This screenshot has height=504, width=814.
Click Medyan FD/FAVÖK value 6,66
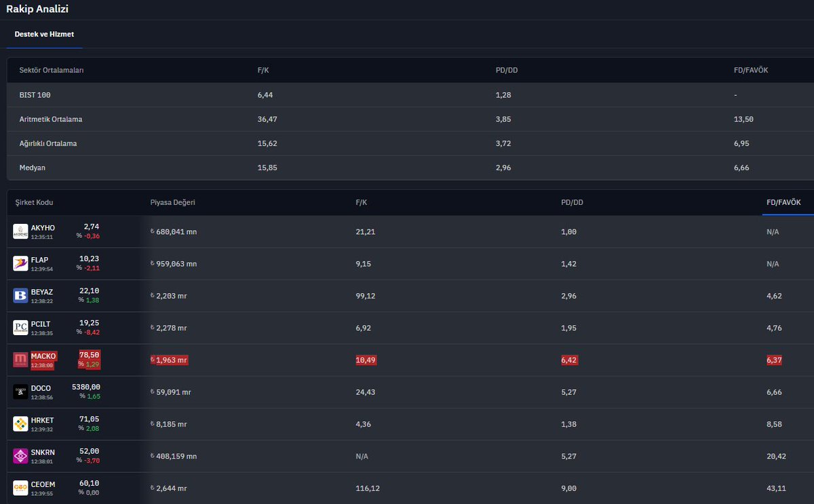pos(741,168)
